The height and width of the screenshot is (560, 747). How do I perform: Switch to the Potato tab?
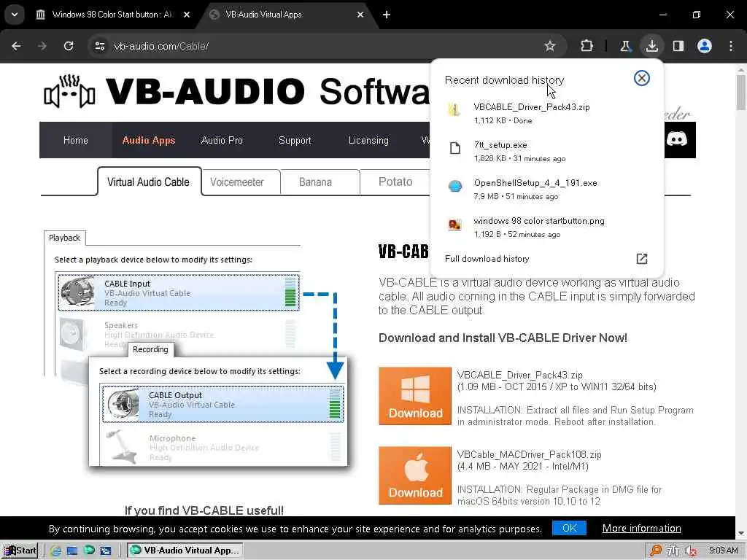coord(395,182)
